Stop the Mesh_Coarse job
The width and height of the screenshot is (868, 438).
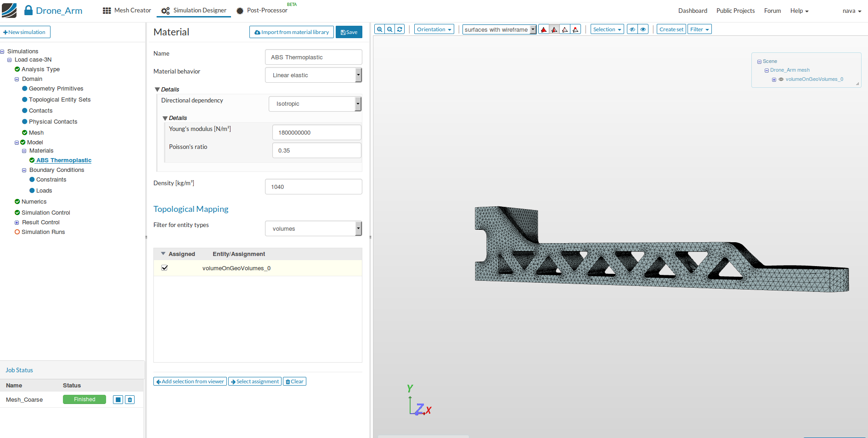coord(118,400)
